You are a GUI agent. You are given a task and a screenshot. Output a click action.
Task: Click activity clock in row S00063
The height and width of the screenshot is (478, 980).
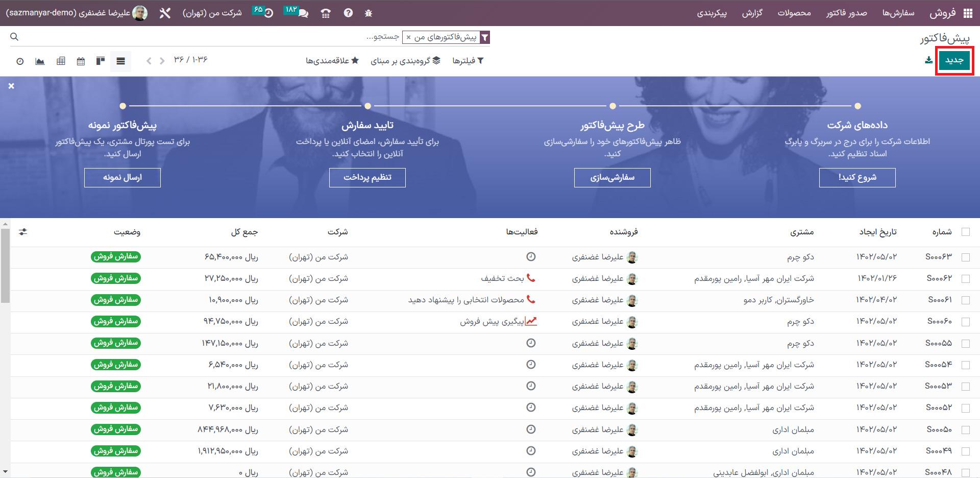(x=531, y=257)
